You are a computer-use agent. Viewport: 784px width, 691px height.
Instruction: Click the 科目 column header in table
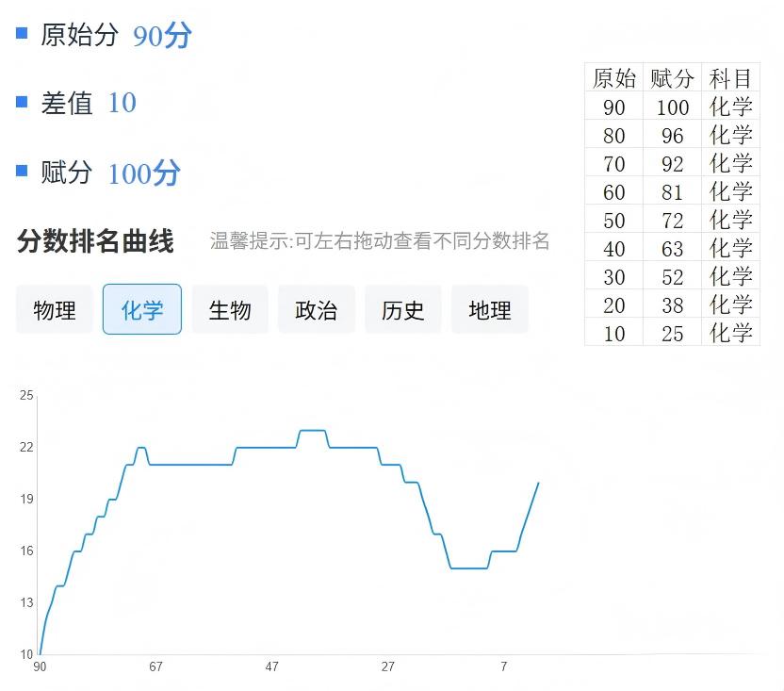click(730, 78)
